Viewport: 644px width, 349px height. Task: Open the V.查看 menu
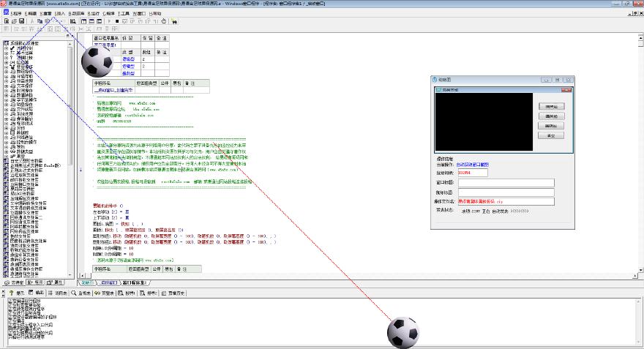pyautogui.click(x=45, y=14)
